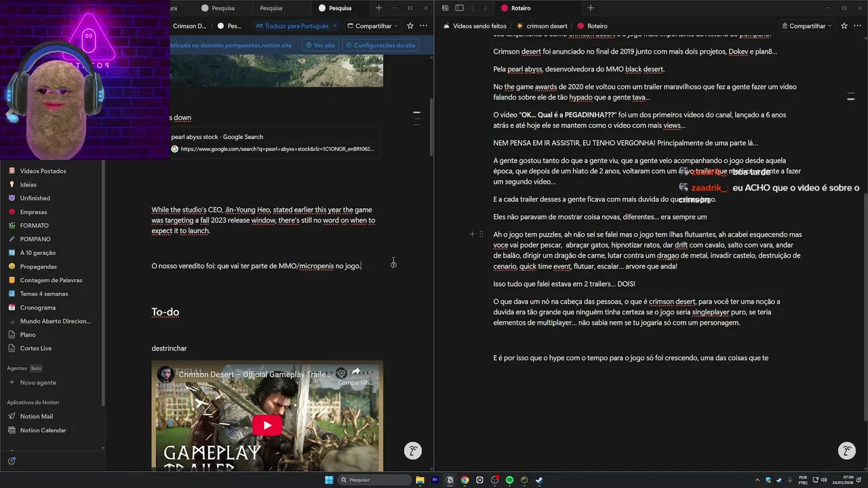Screen dimensions: 868x488
Task: Open Google Chrome from the taskbar
Action: pos(465,480)
